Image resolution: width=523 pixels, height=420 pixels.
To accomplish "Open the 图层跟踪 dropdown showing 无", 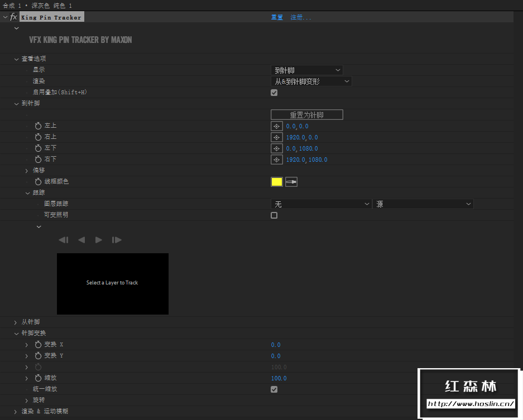I will tap(321, 204).
